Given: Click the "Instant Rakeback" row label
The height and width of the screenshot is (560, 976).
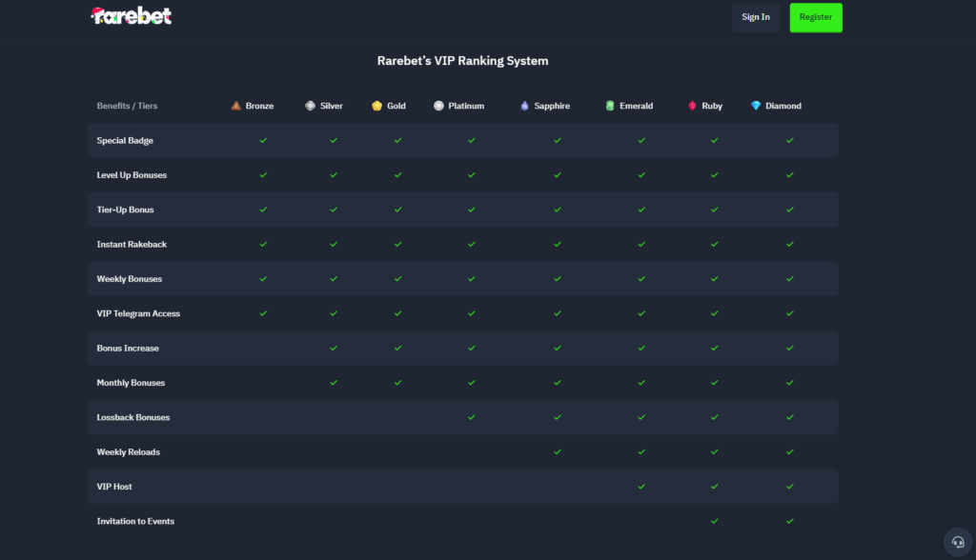Looking at the screenshot, I should [x=132, y=245].
